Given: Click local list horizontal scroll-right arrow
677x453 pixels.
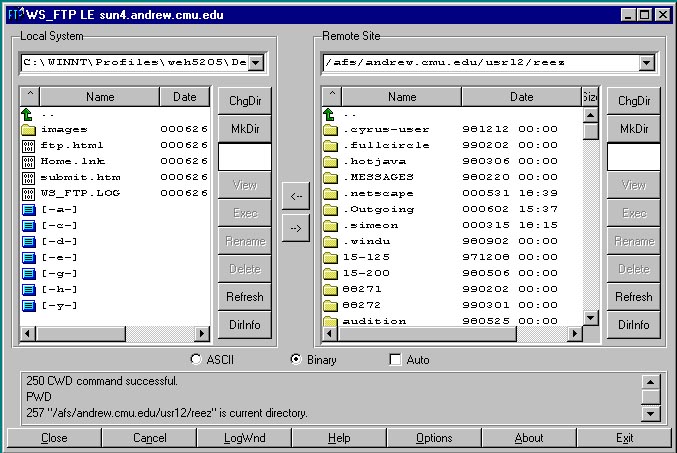Looking at the screenshot, I should point(202,333).
